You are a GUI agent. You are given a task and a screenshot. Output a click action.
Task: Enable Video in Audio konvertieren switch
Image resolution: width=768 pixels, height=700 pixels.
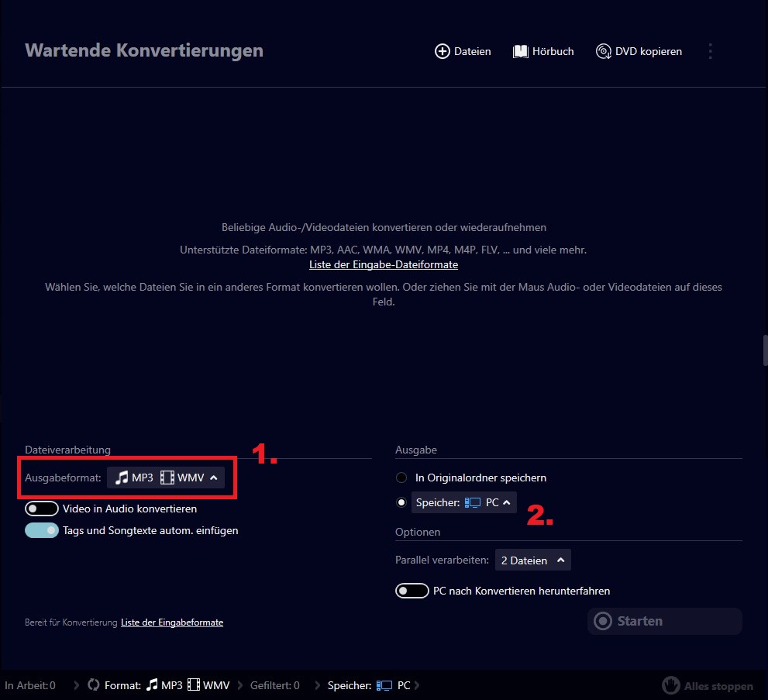[42, 509]
